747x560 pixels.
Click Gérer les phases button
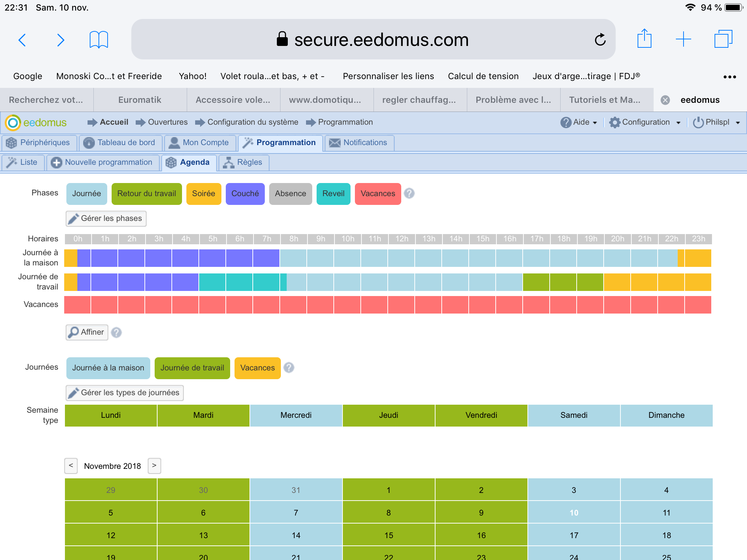[x=106, y=218]
